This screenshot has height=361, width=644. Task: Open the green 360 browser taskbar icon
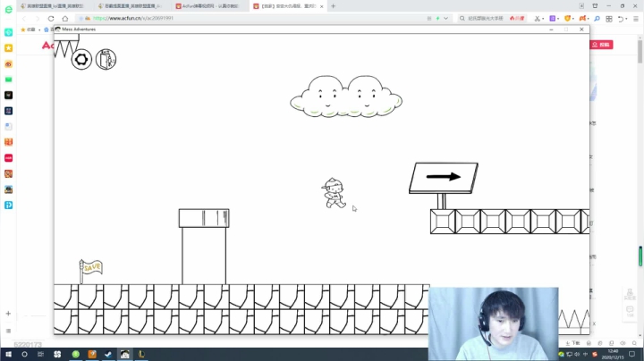75,354
